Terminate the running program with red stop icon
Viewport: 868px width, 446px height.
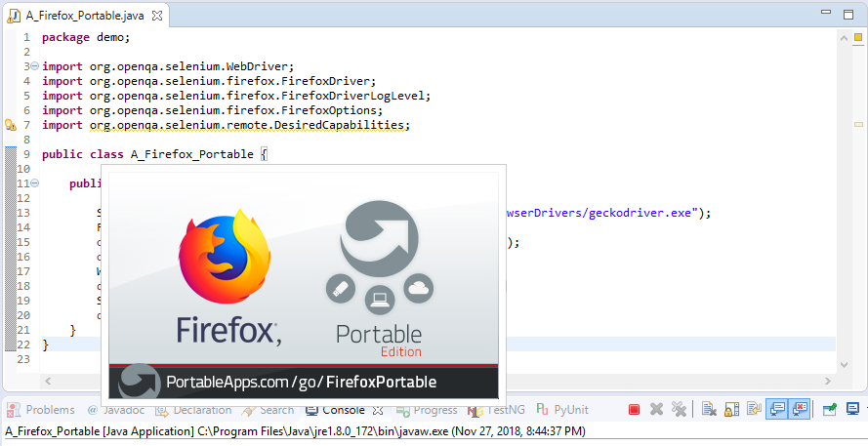(x=634, y=410)
